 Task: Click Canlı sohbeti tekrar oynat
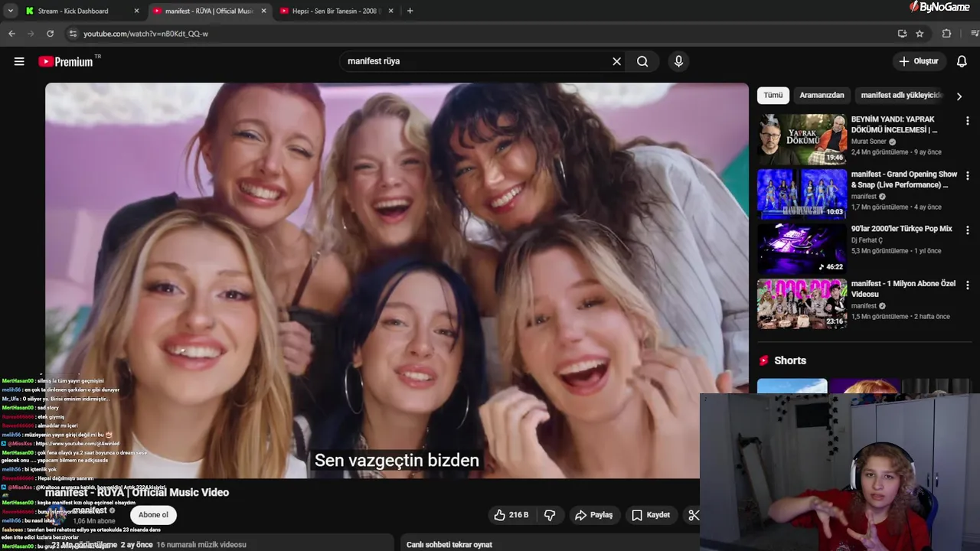tap(449, 544)
